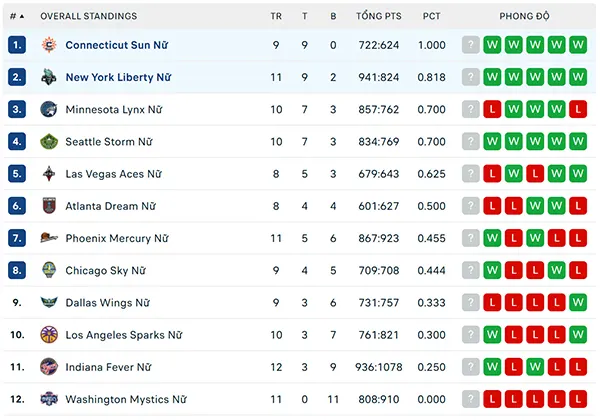The image size is (600, 420).
Task: Click the blue rank badge number 1
Action: pyautogui.click(x=17, y=45)
